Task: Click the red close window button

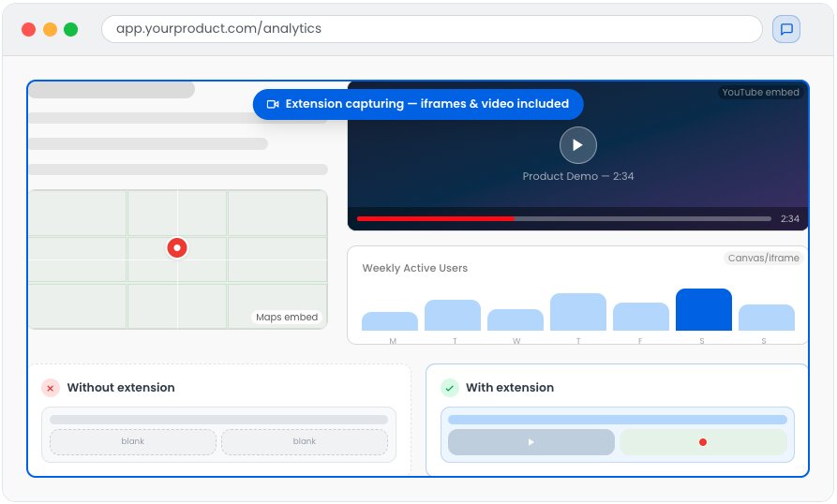Action: click(x=28, y=29)
